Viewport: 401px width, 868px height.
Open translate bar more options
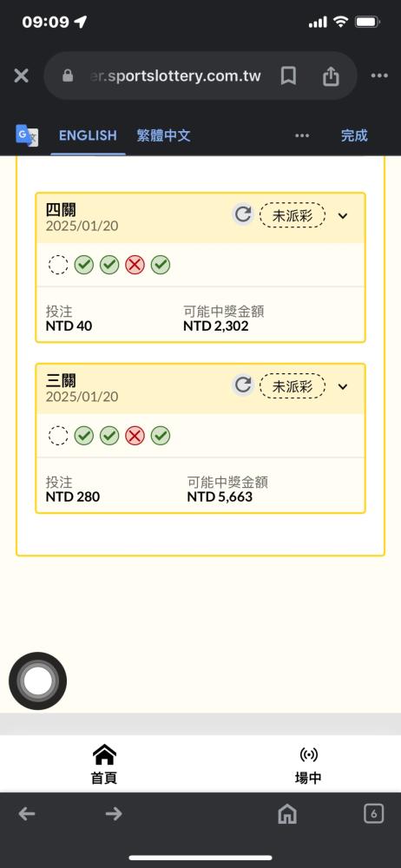click(x=302, y=135)
